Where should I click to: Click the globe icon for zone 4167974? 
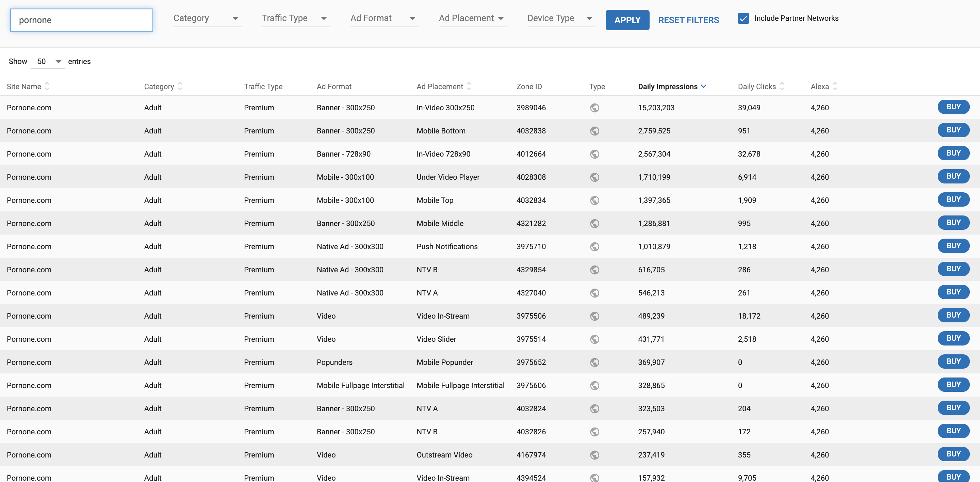(x=594, y=455)
